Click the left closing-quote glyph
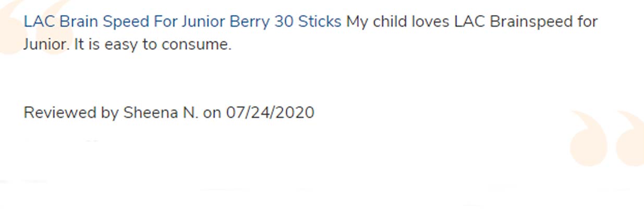This screenshot has height=209, width=644. click(588, 138)
